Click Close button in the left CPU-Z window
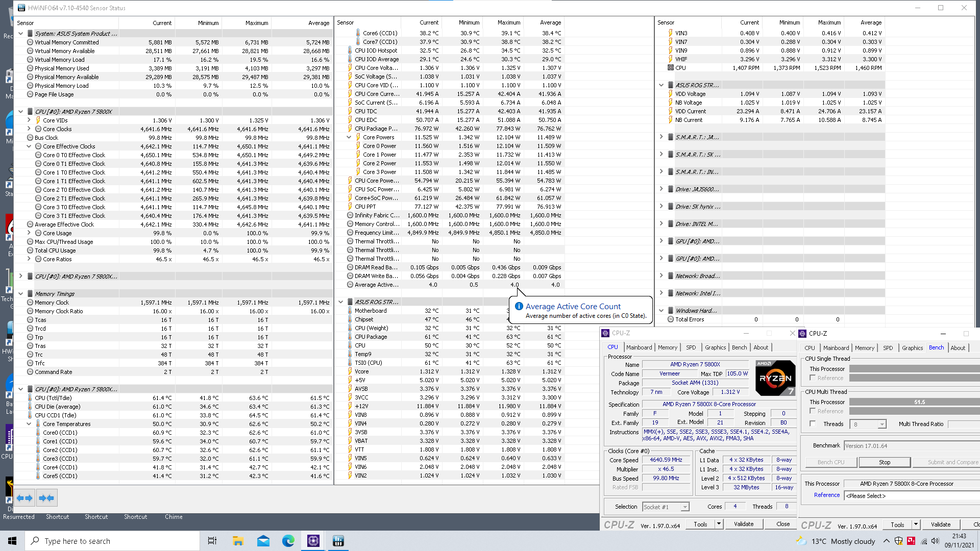This screenshot has height=551, width=980. (782, 524)
